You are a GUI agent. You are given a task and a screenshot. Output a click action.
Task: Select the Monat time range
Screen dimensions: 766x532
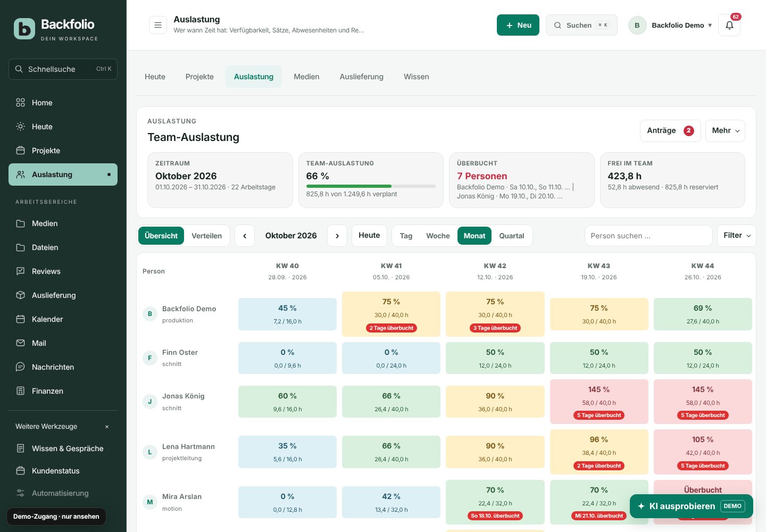coord(474,236)
